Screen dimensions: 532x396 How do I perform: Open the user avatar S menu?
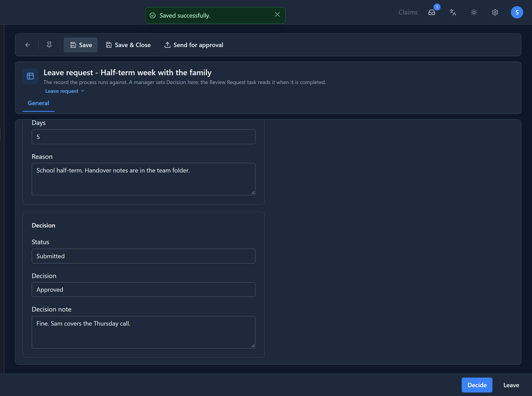click(517, 12)
